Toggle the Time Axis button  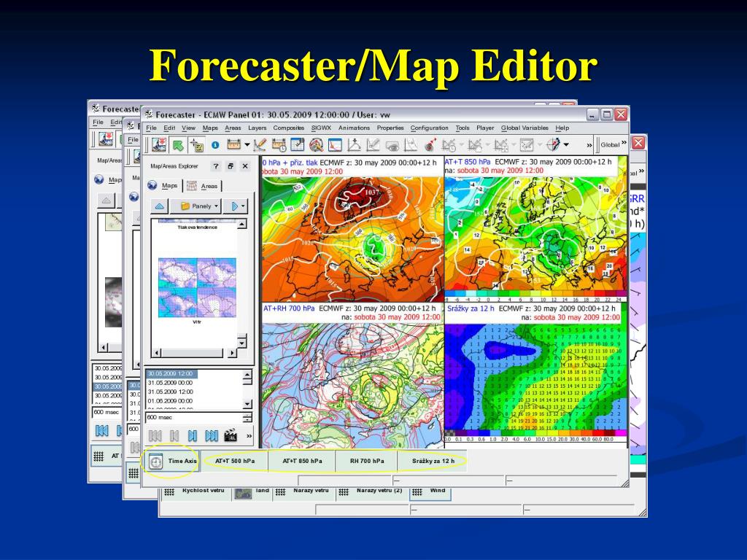click(x=172, y=461)
